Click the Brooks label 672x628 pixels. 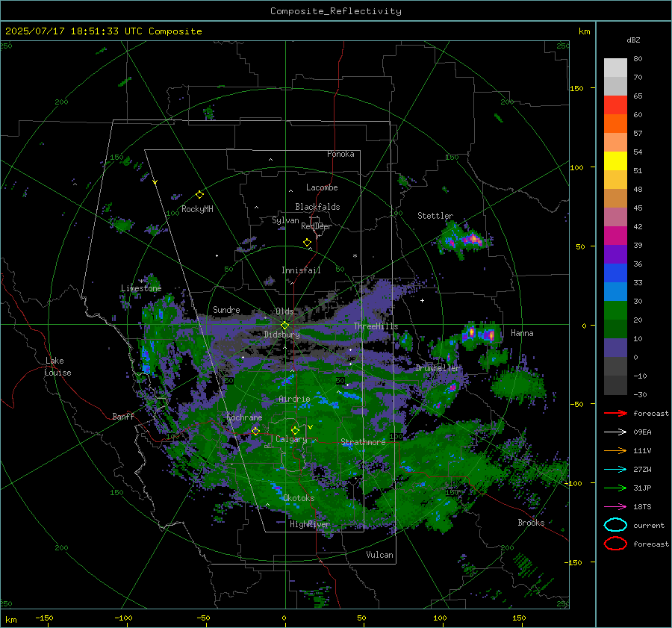pyautogui.click(x=531, y=523)
